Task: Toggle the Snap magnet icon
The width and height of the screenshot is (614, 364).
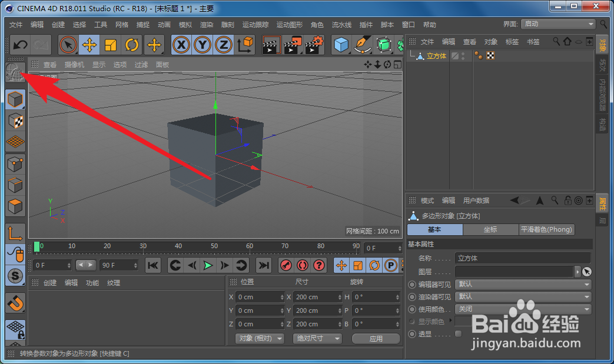Action: pyautogui.click(x=15, y=303)
